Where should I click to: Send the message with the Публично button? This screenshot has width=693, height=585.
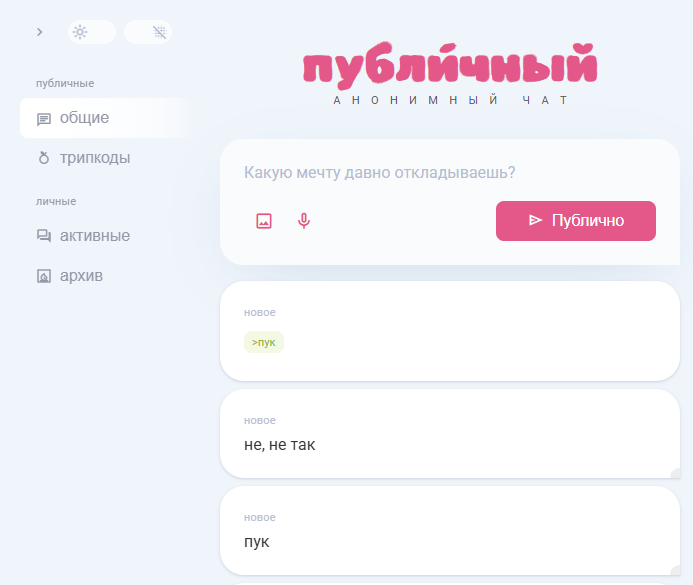point(575,220)
